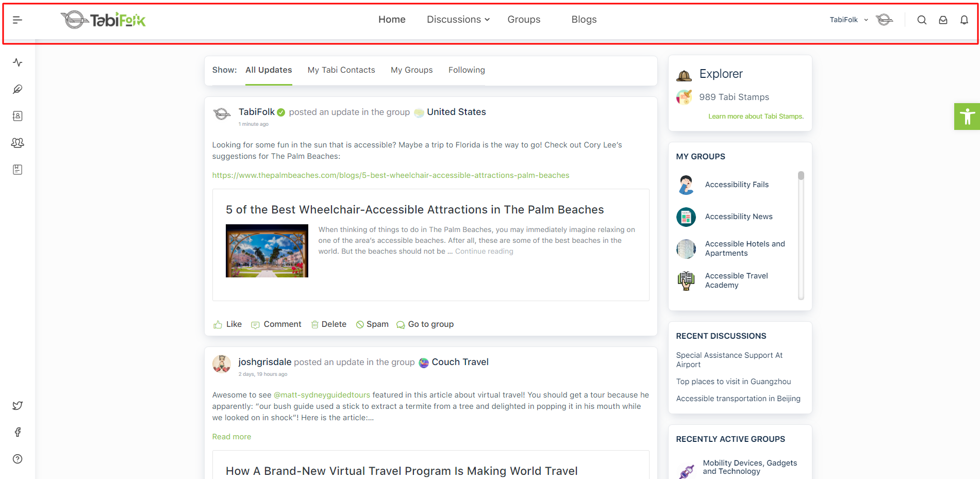Open Accessible transportation in Beijing discussion

[x=738, y=399]
